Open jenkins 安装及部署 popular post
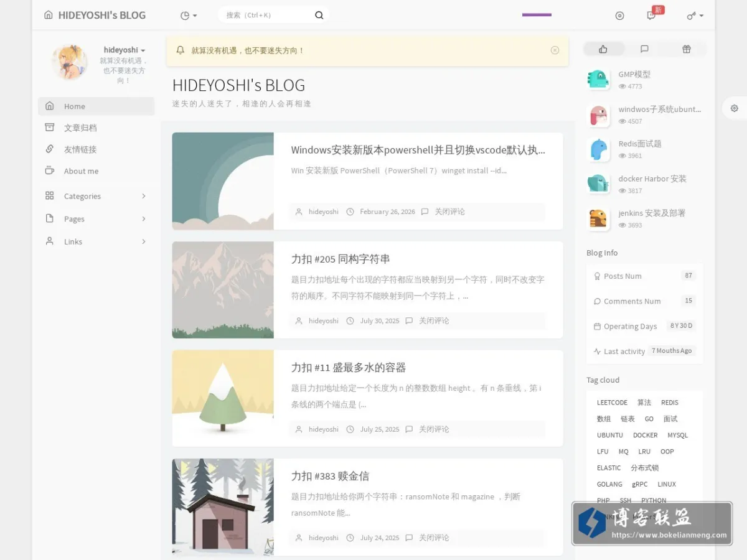Image resolution: width=747 pixels, height=560 pixels. [652, 213]
